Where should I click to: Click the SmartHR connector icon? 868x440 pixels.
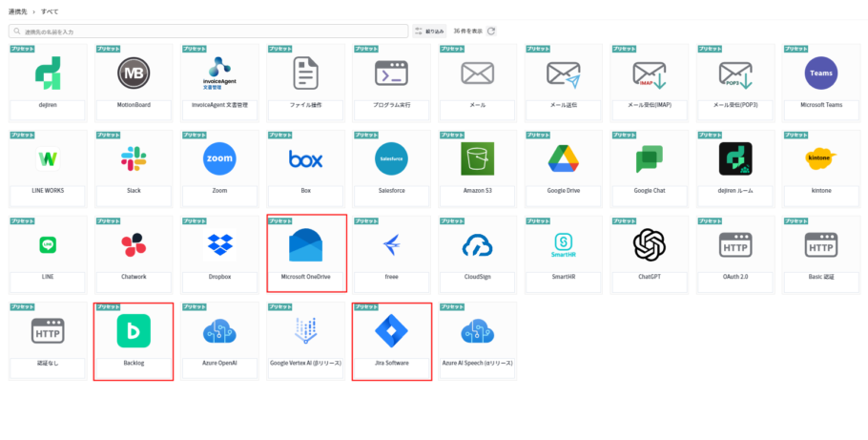click(x=564, y=245)
